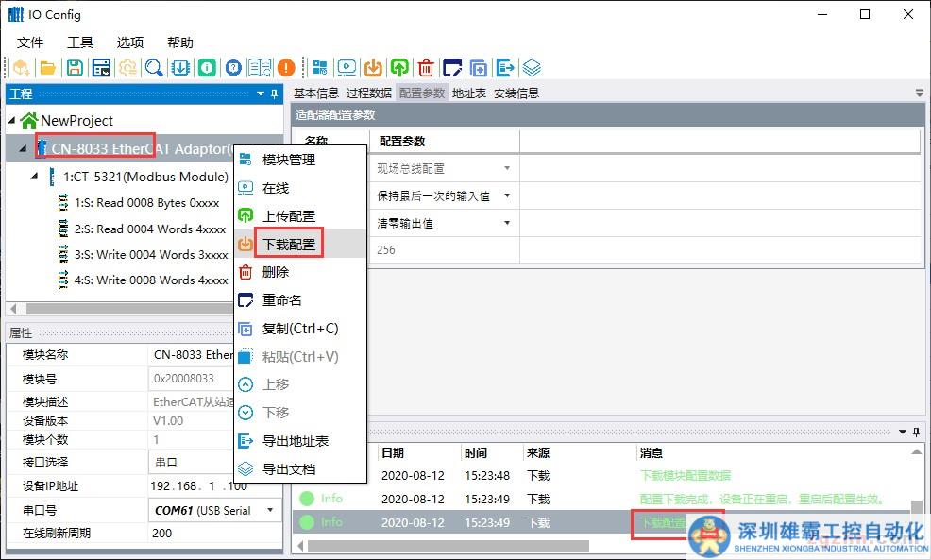Click the green upload config toolbar icon
This screenshot has height=560, width=931.
click(400, 68)
